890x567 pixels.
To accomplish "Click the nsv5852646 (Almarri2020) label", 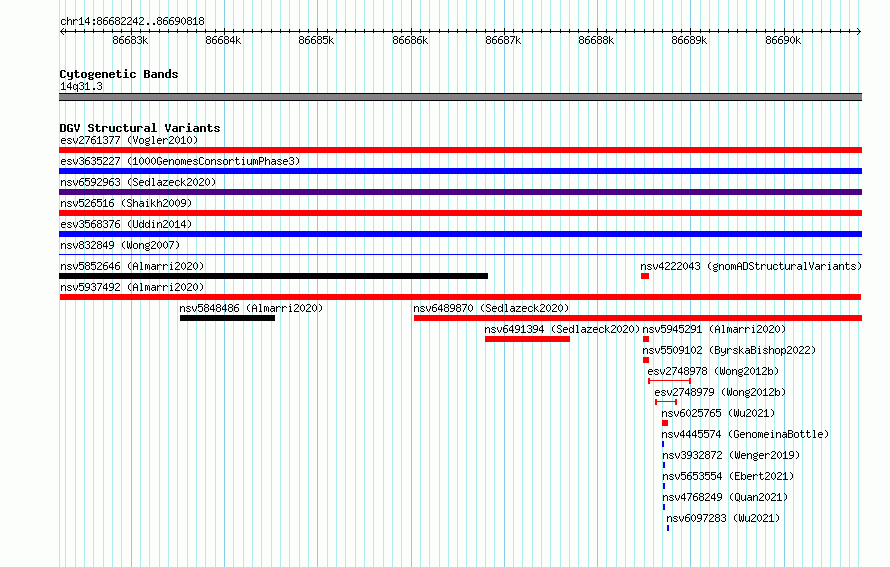I will click(x=132, y=266).
